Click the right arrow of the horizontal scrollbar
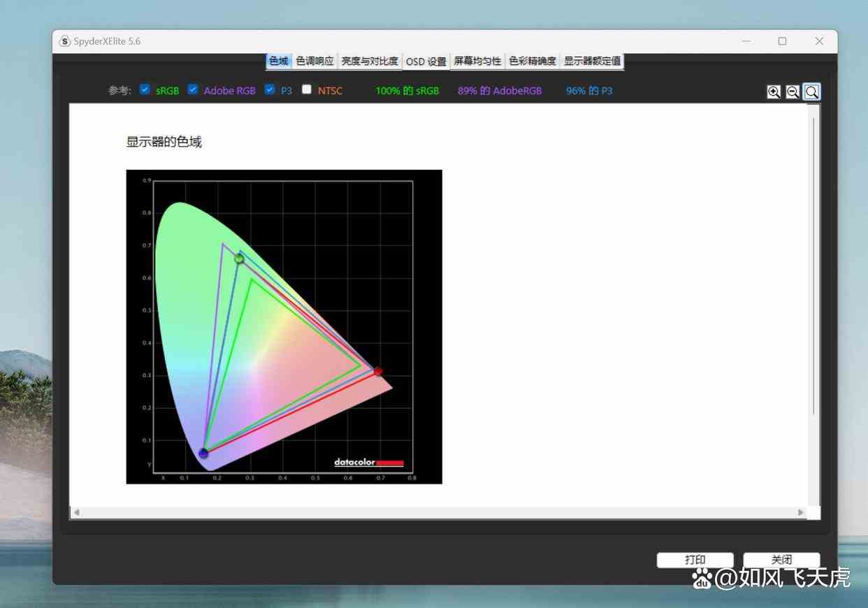 click(x=801, y=512)
